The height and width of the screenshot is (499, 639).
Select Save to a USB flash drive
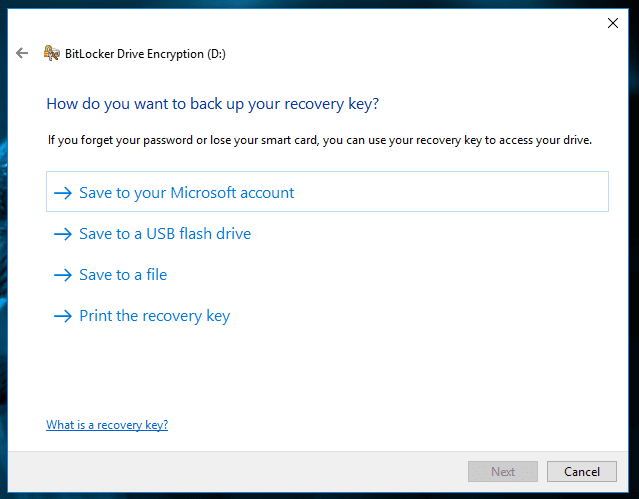[x=165, y=234]
